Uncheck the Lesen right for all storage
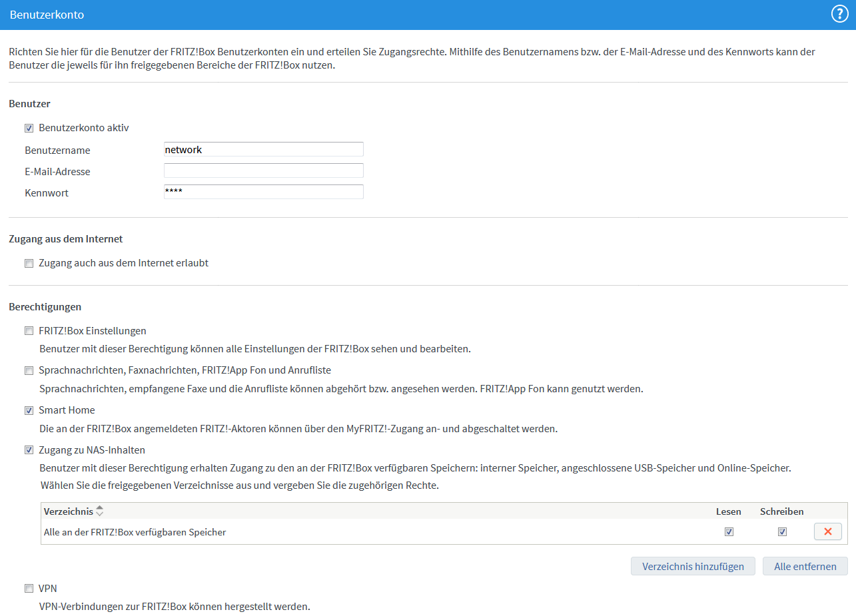The height and width of the screenshot is (616, 856). pos(729,532)
